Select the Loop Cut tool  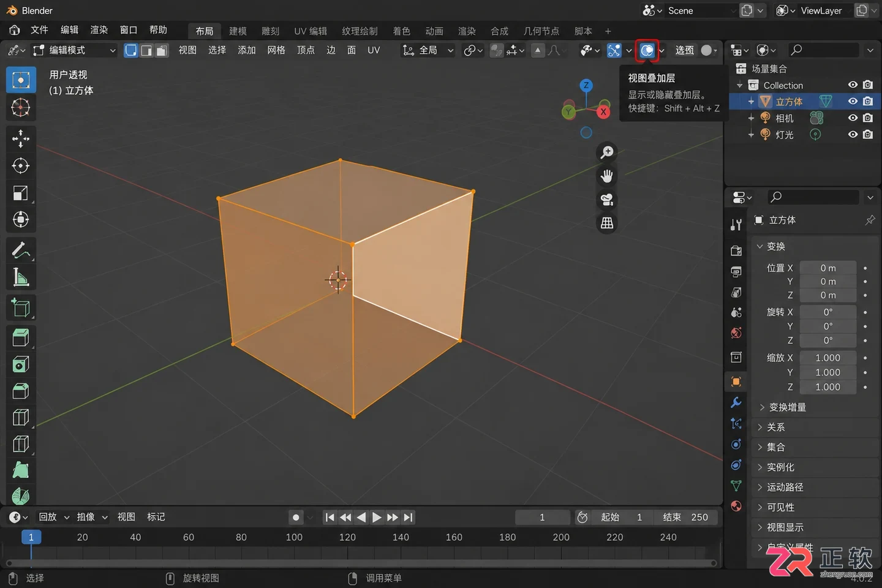pyautogui.click(x=21, y=418)
